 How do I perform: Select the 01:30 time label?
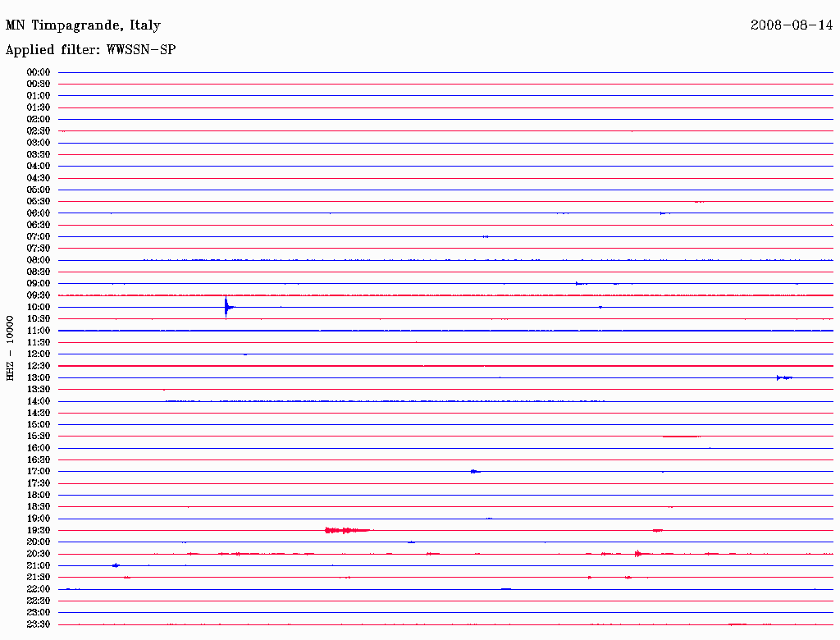coord(39,107)
